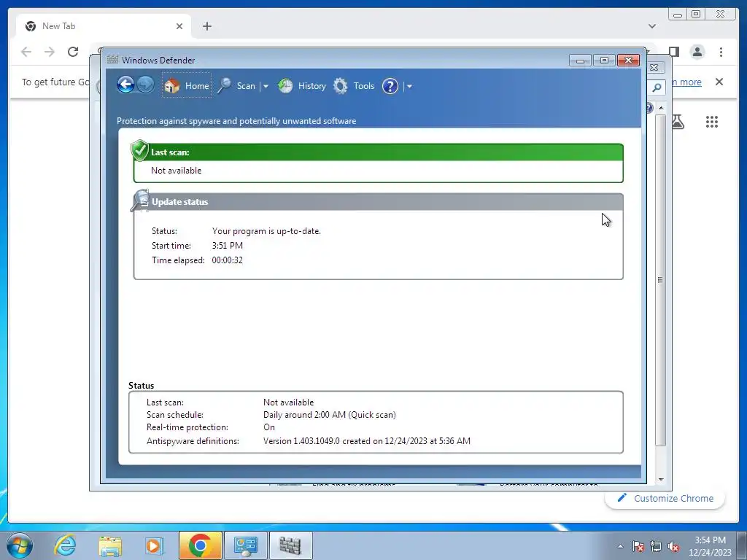This screenshot has width=747, height=560.
Task: Click the Customize Chrome button
Action: (x=665, y=498)
